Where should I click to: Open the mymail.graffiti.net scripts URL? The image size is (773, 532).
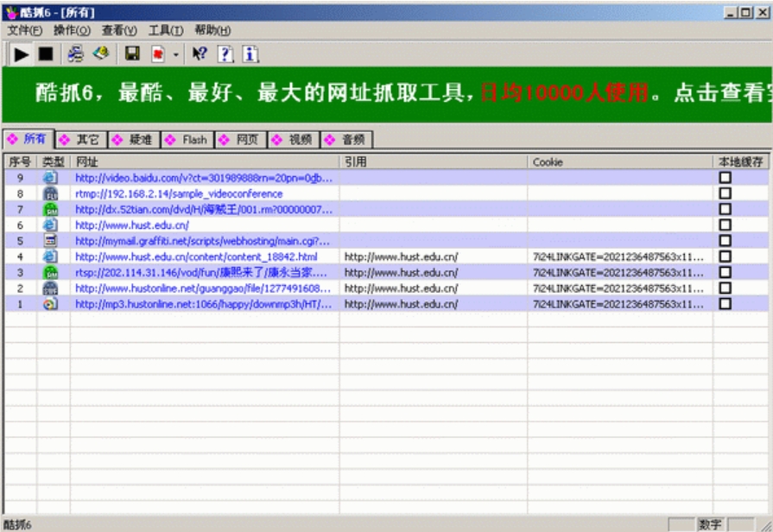point(202,241)
